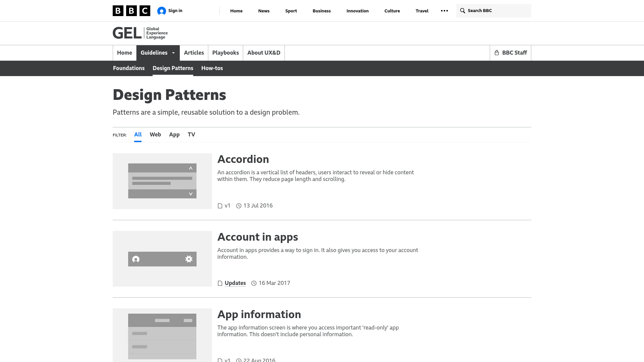
Task: Open the Sport section
Action: pyautogui.click(x=291, y=11)
